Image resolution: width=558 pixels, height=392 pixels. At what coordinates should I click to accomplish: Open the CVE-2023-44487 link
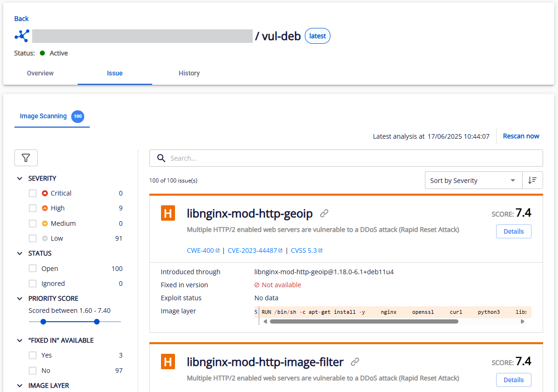point(255,250)
